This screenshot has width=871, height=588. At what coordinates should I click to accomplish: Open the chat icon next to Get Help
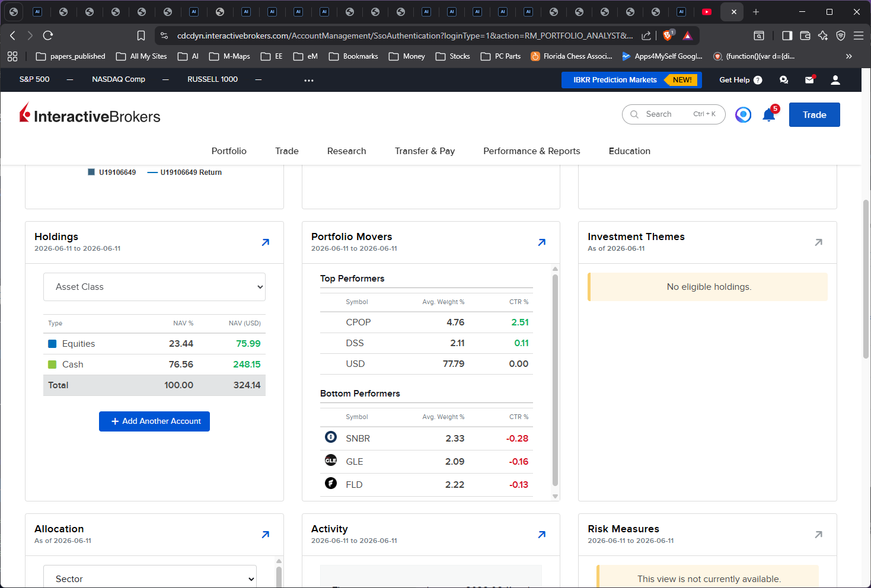point(784,80)
